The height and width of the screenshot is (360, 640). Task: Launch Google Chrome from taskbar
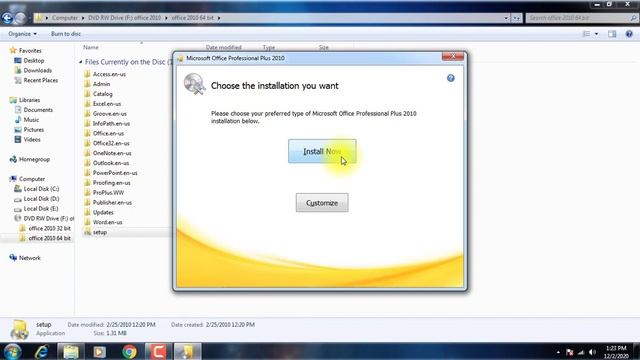click(129, 351)
